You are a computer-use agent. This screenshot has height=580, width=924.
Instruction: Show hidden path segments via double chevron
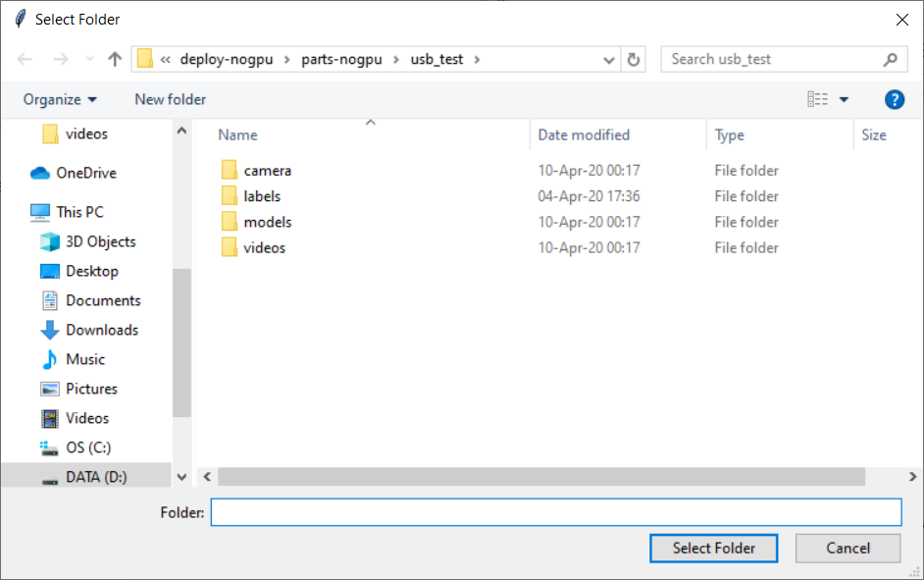click(x=166, y=60)
